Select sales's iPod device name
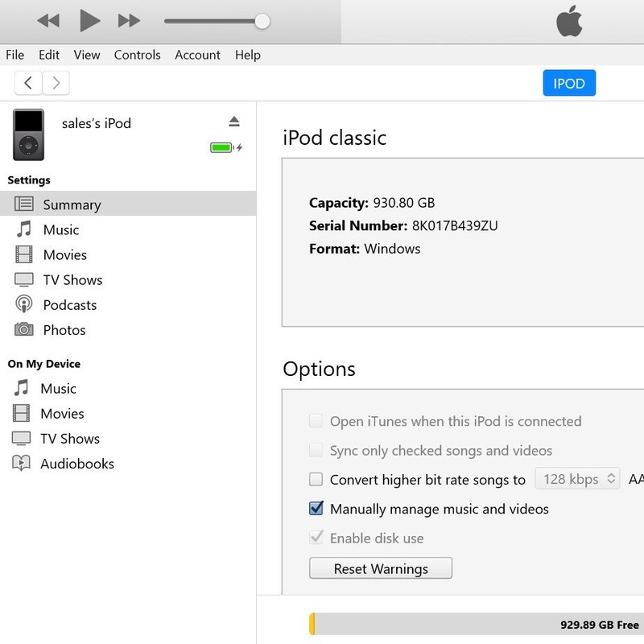Screen dimensions: 644x644 point(97,123)
